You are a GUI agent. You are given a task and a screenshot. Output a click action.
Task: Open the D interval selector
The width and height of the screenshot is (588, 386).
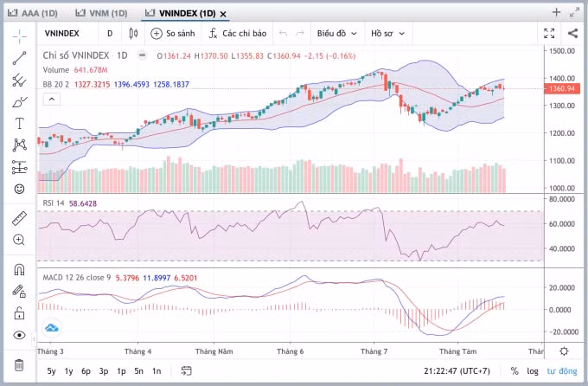click(110, 34)
